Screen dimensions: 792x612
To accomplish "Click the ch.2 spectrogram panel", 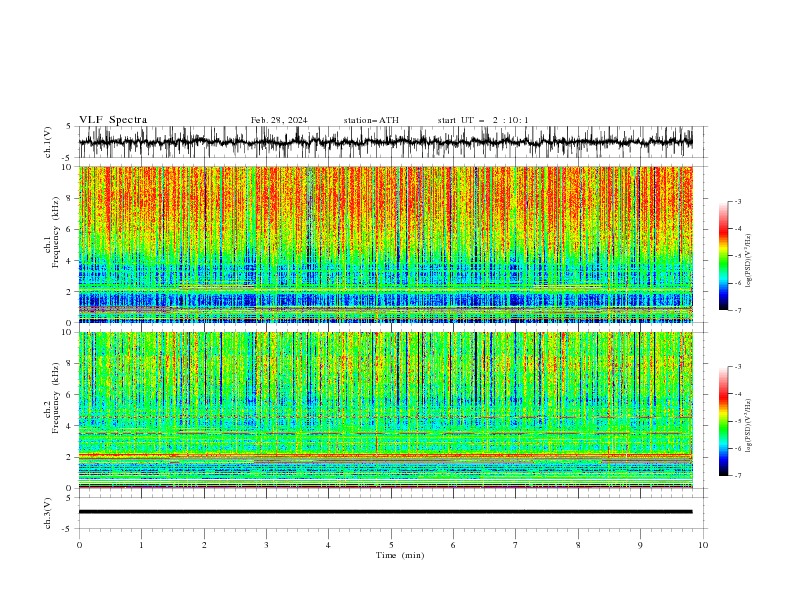I will (x=385, y=410).
